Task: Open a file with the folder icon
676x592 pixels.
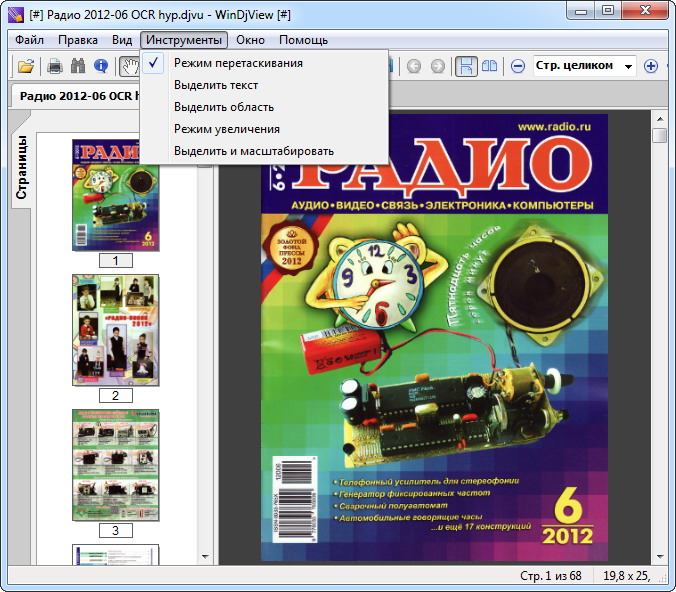Action: 26,66
